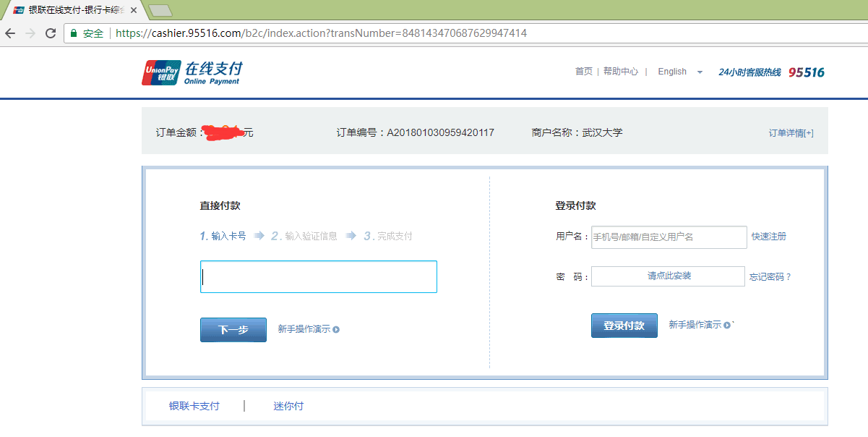Click 请点此安装 in password field

669,276
